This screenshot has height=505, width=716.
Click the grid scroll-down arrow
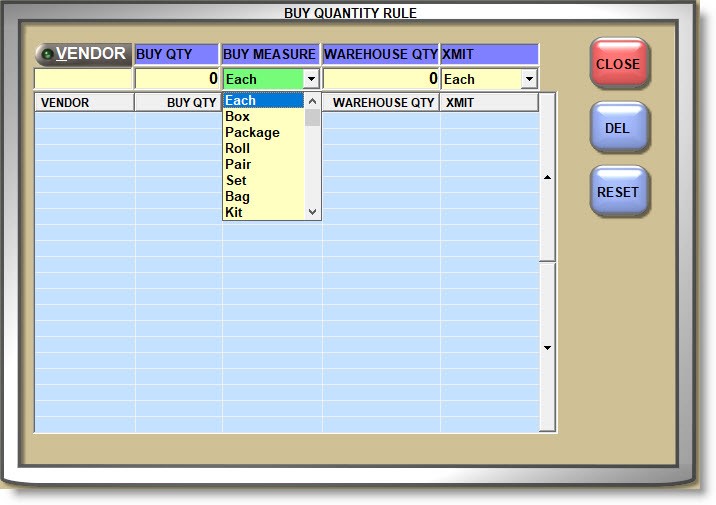[x=547, y=348]
